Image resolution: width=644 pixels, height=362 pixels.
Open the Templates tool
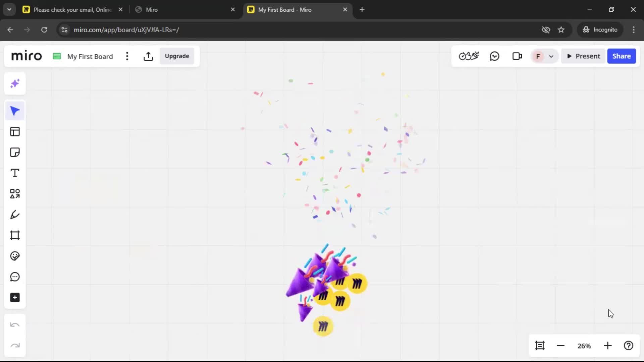pyautogui.click(x=15, y=131)
